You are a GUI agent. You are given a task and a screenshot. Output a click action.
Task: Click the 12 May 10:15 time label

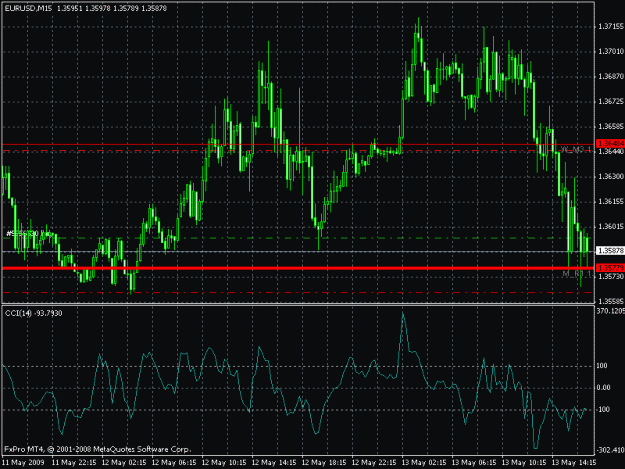(x=224, y=463)
